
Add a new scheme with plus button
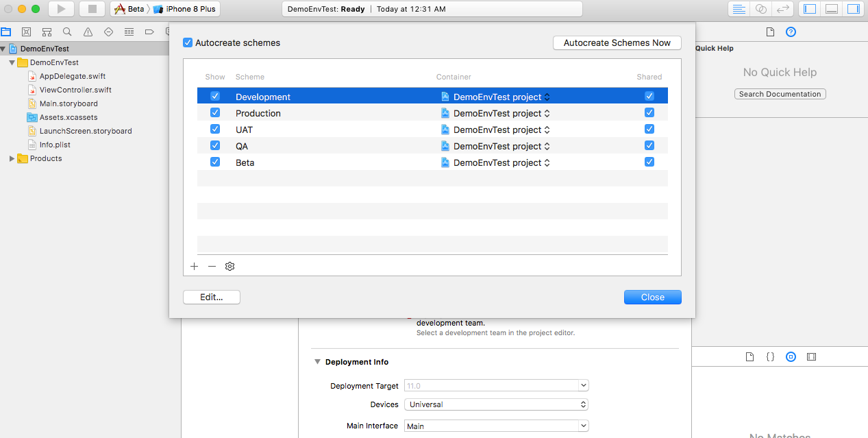(194, 266)
